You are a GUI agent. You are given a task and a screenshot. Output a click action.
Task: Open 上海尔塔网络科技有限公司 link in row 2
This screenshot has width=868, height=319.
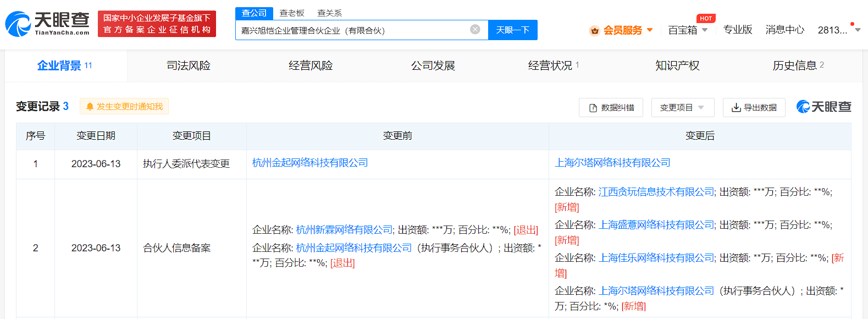(x=656, y=291)
